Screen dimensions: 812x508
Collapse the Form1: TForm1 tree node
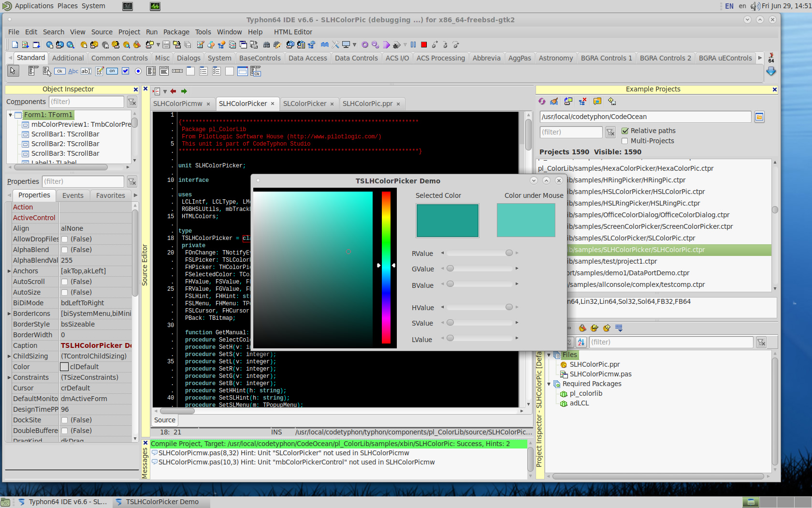pyautogui.click(x=10, y=115)
